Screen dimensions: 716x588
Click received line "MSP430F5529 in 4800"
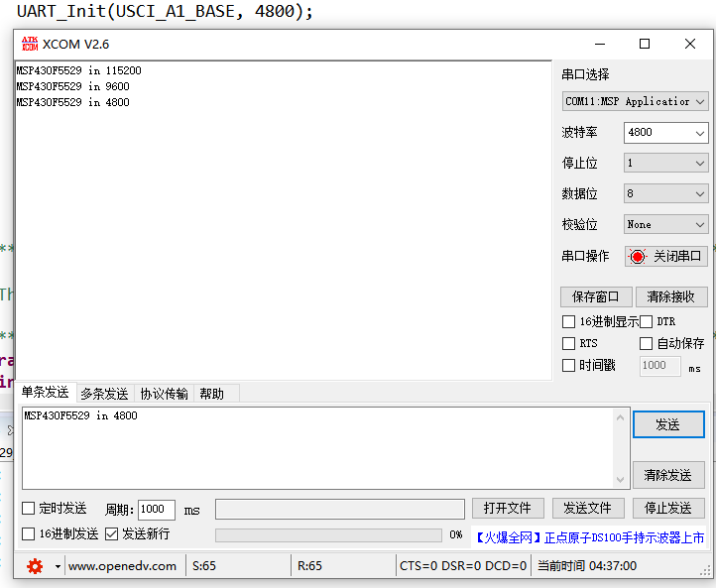pos(73,102)
